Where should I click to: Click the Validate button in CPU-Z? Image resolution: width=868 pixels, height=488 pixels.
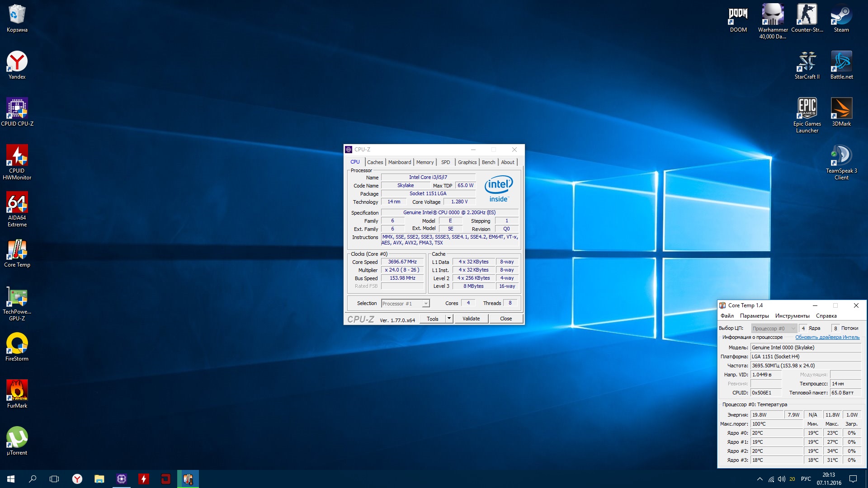[471, 319]
